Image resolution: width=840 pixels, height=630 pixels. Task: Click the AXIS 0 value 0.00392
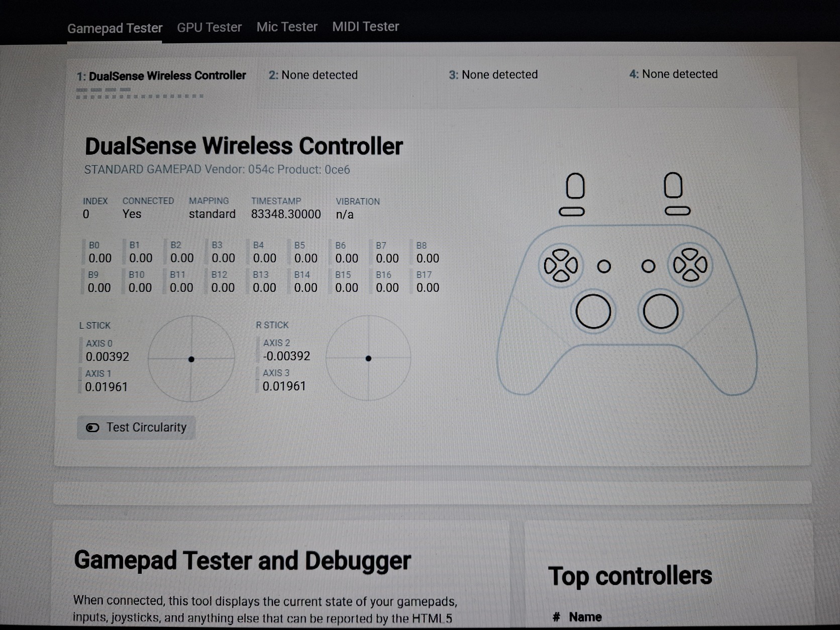(x=107, y=357)
